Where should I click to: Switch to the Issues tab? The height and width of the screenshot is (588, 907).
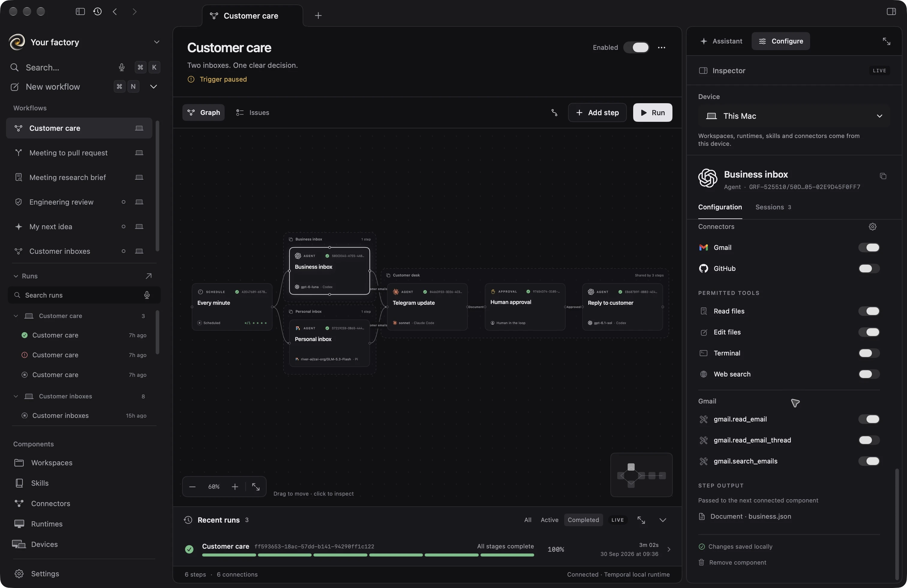point(253,112)
